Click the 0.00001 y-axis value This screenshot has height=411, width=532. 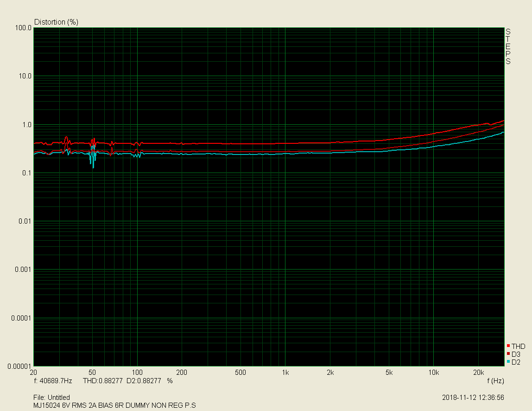coord(19,366)
